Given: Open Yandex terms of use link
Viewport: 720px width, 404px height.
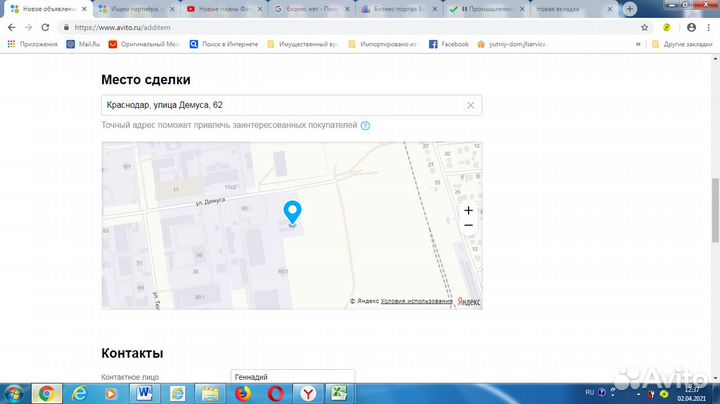Looking at the screenshot, I should point(416,301).
